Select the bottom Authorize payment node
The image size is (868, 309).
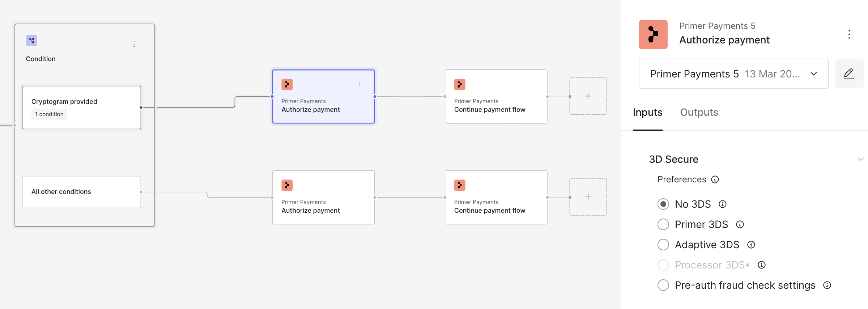click(x=323, y=198)
